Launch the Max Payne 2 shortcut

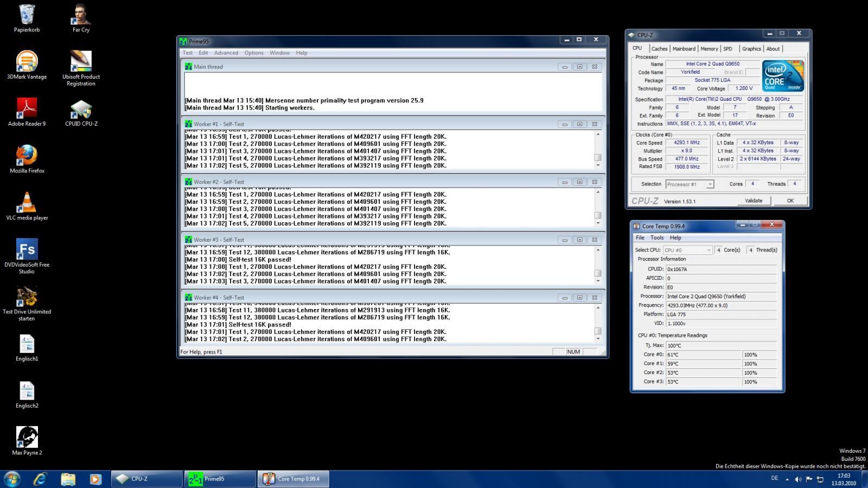click(27, 437)
